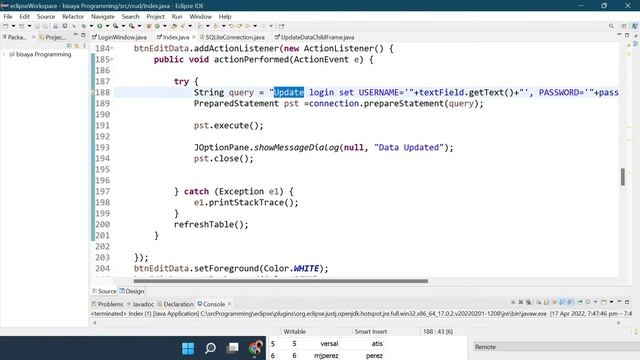Click the Remove Launch X icon in the Console
The height and width of the screenshot is (360, 640).
521,302
